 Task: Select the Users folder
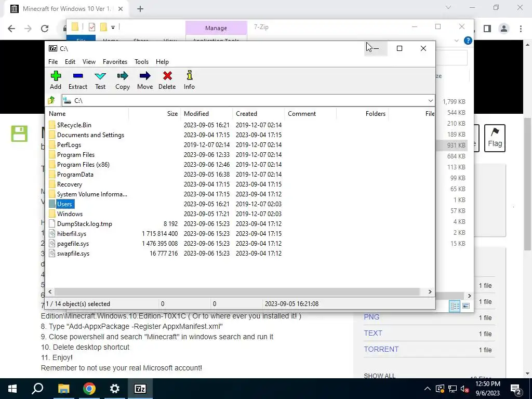click(x=64, y=204)
